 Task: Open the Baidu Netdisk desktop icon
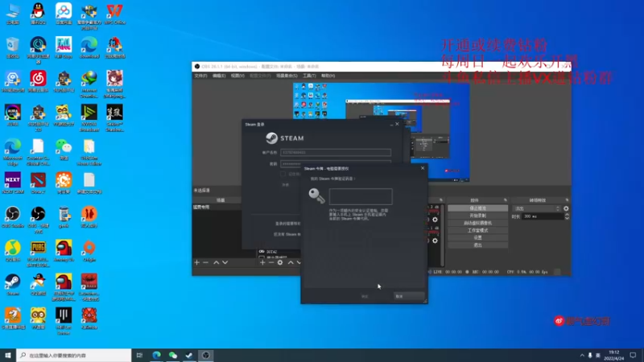coord(64,12)
